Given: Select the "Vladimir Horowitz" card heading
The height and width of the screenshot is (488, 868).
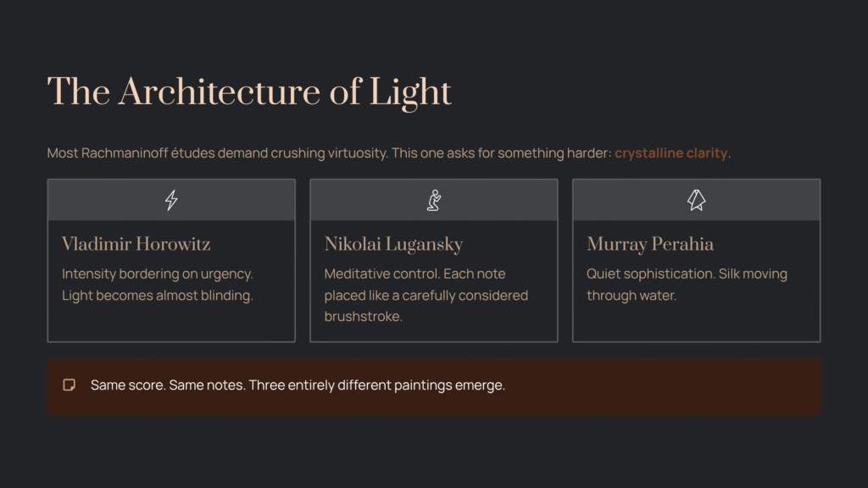Looking at the screenshot, I should [136, 245].
